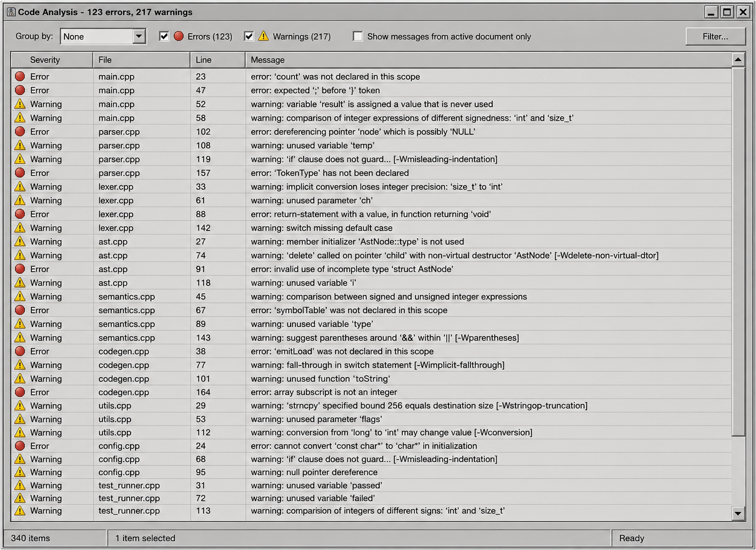Click the Ready status bar indicator
The height and width of the screenshot is (550, 756).
(632, 538)
